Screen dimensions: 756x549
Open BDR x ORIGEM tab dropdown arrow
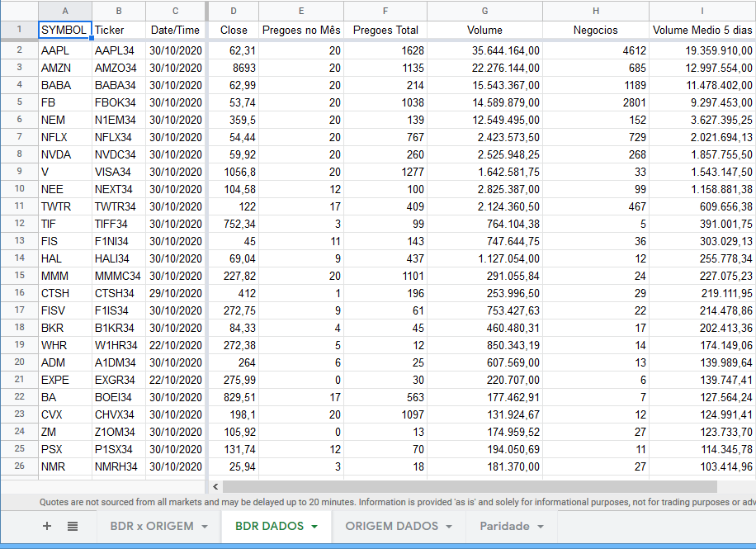[205, 527]
